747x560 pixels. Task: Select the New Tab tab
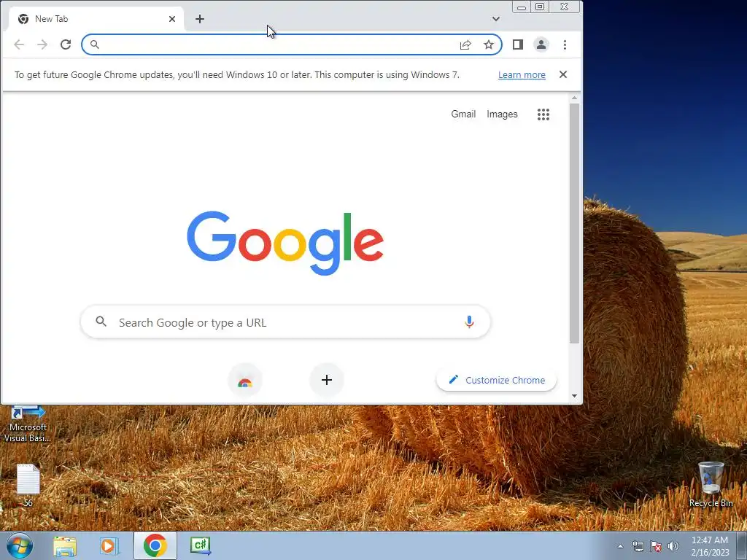(x=96, y=19)
